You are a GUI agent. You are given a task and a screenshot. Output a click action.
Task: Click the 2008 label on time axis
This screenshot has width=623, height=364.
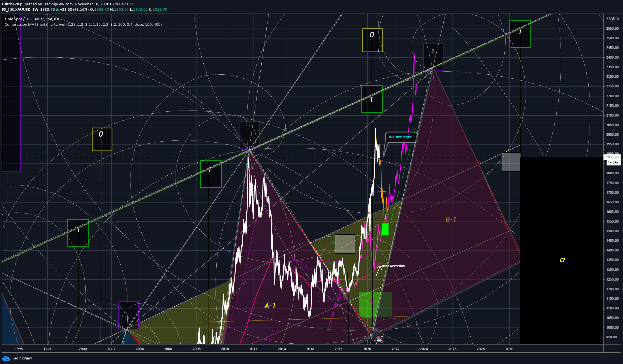coord(197,349)
